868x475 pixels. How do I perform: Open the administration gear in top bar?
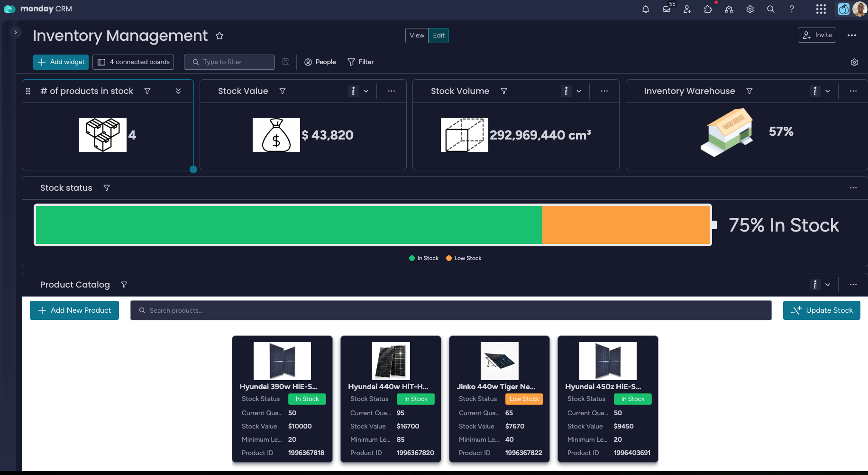click(x=750, y=9)
